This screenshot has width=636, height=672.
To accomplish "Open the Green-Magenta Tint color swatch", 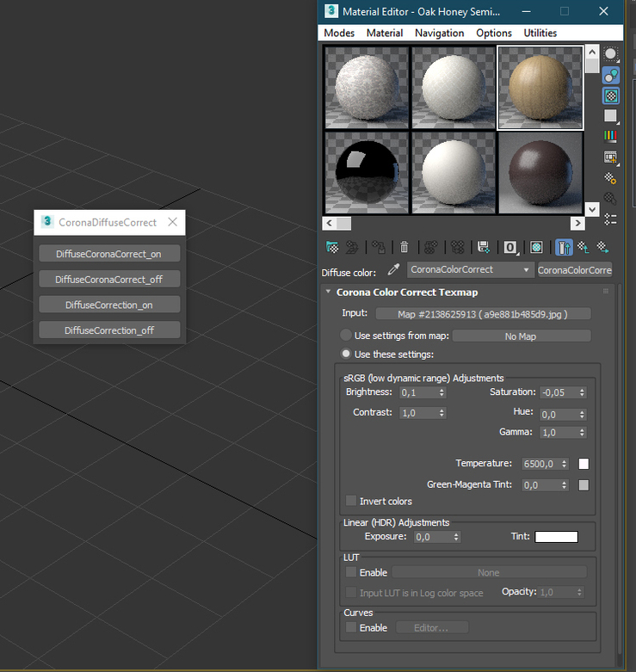I will [584, 485].
